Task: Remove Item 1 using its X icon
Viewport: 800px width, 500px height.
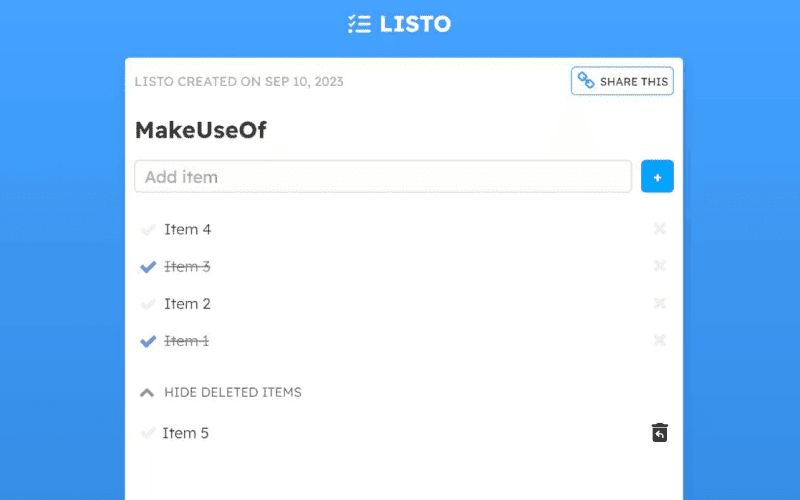Action: (x=659, y=340)
